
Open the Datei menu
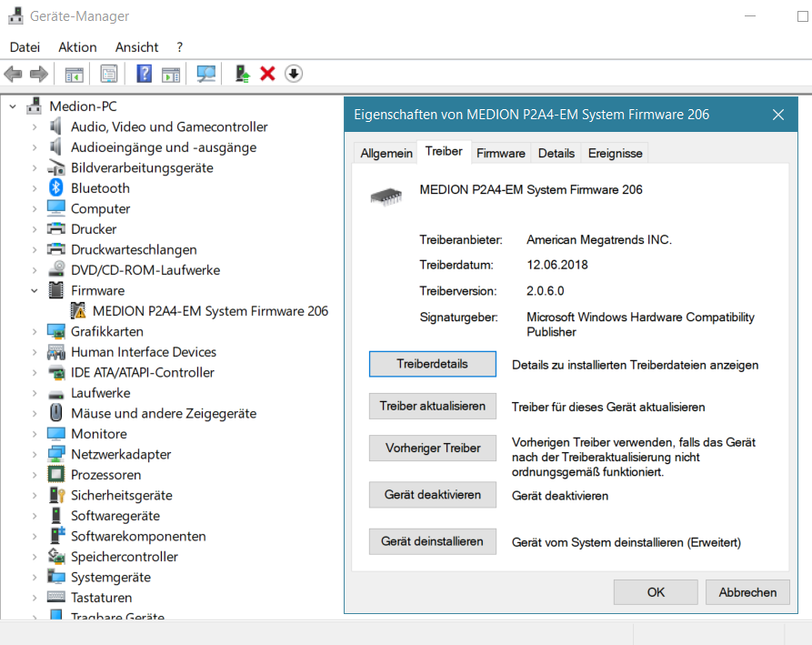click(x=25, y=47)
